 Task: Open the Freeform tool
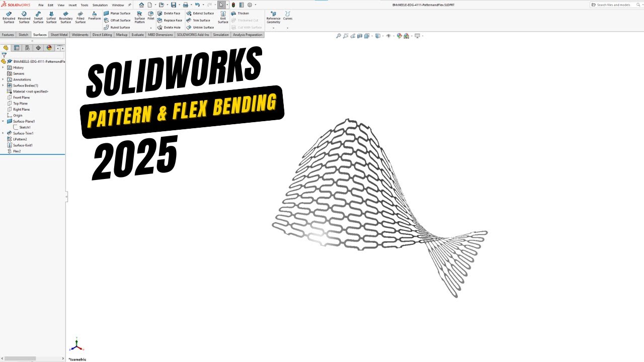[95, 16]
